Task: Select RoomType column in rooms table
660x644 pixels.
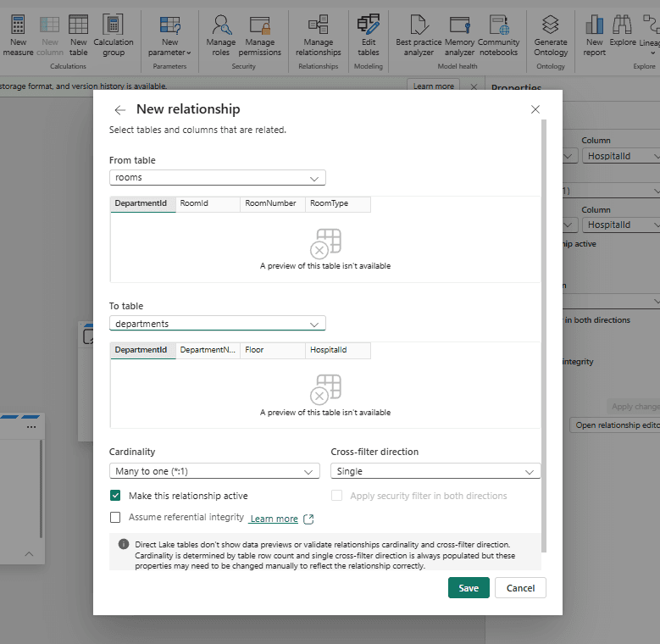Action: point(338,203)
